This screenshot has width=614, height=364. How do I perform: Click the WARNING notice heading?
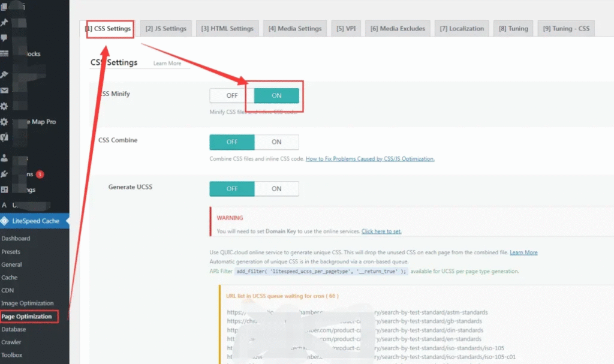click(x=230, y=218)
